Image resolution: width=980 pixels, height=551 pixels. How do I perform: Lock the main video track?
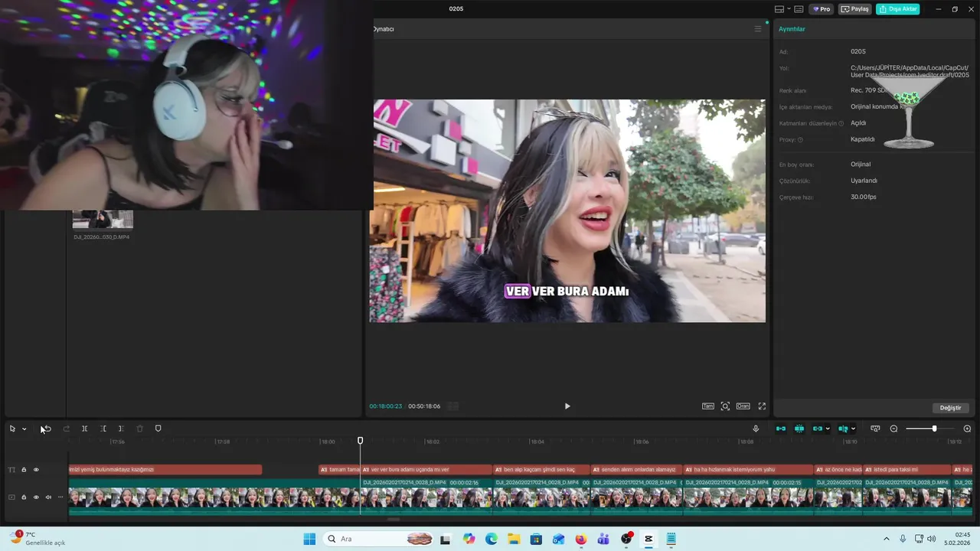24,497
